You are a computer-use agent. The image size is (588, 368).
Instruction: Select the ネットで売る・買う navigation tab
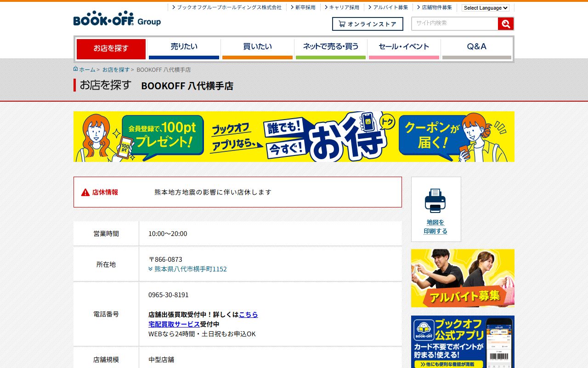coord(331,49)
